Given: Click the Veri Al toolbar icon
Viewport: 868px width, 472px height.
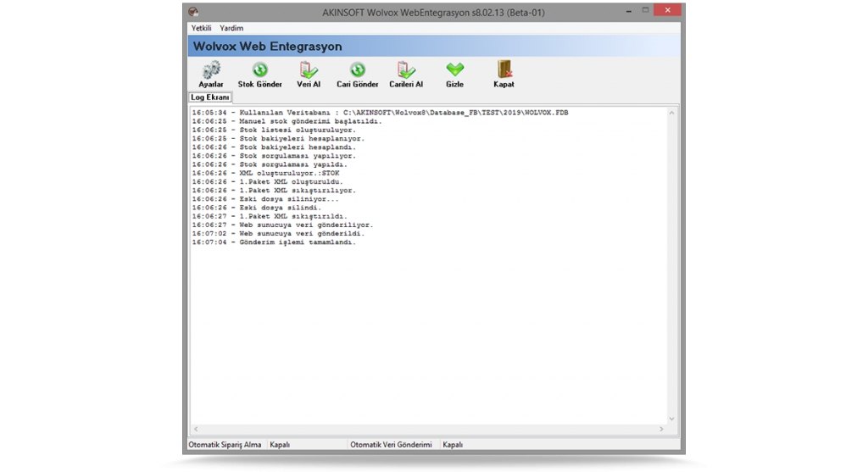Looking at the screenshot, I should coord(309,70).
